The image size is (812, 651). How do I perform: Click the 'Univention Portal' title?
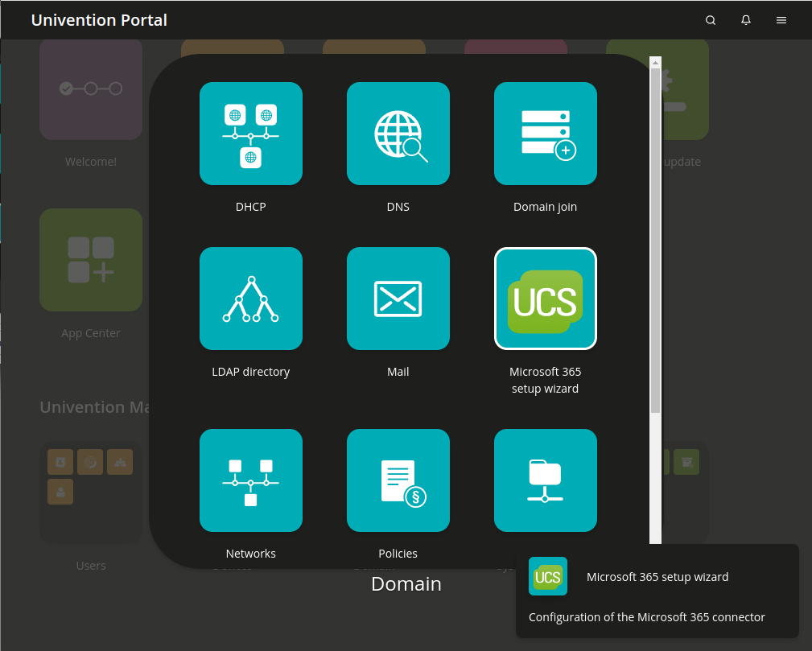[99, 20]
